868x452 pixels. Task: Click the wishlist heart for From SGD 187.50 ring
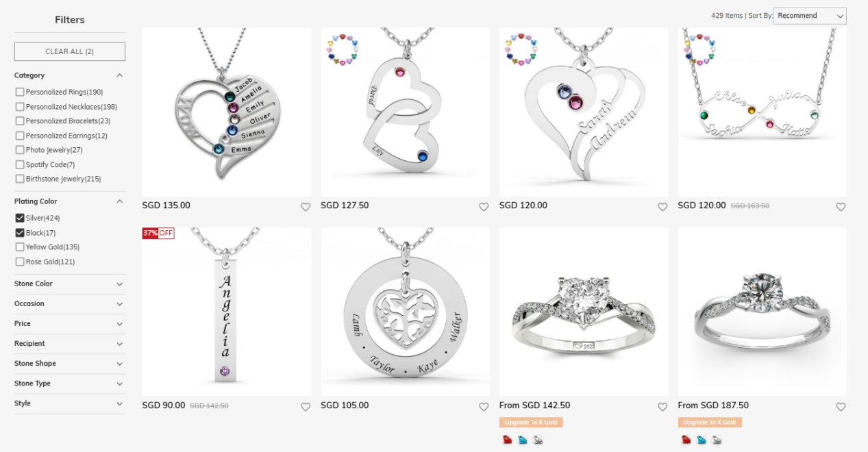tap(841, 407)
